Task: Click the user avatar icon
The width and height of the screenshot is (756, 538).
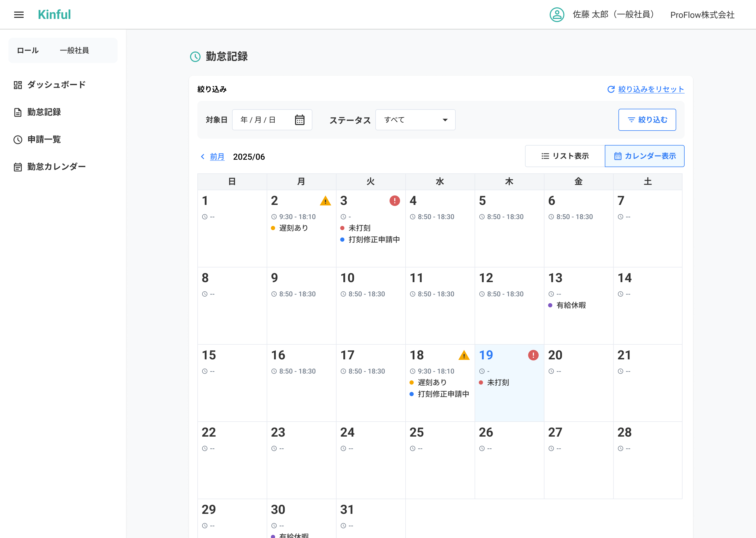Action: (x=557, y=14)
